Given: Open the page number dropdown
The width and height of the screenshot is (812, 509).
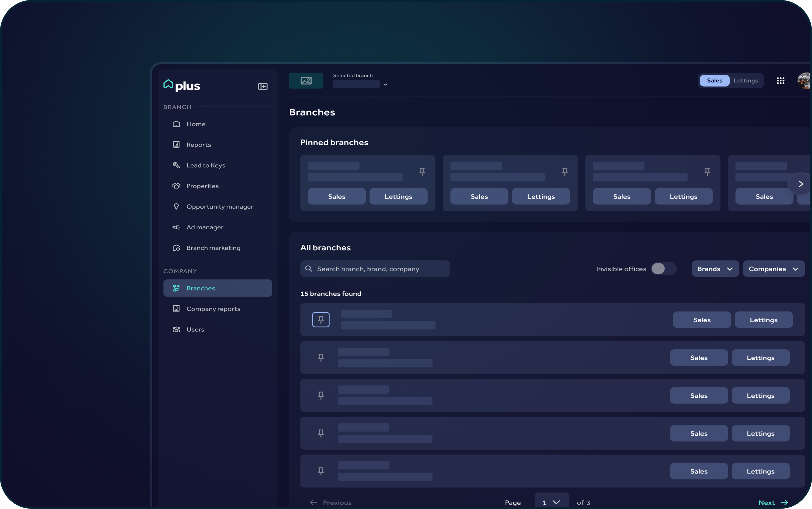Looking at the screenshot, I should (551, 502).
